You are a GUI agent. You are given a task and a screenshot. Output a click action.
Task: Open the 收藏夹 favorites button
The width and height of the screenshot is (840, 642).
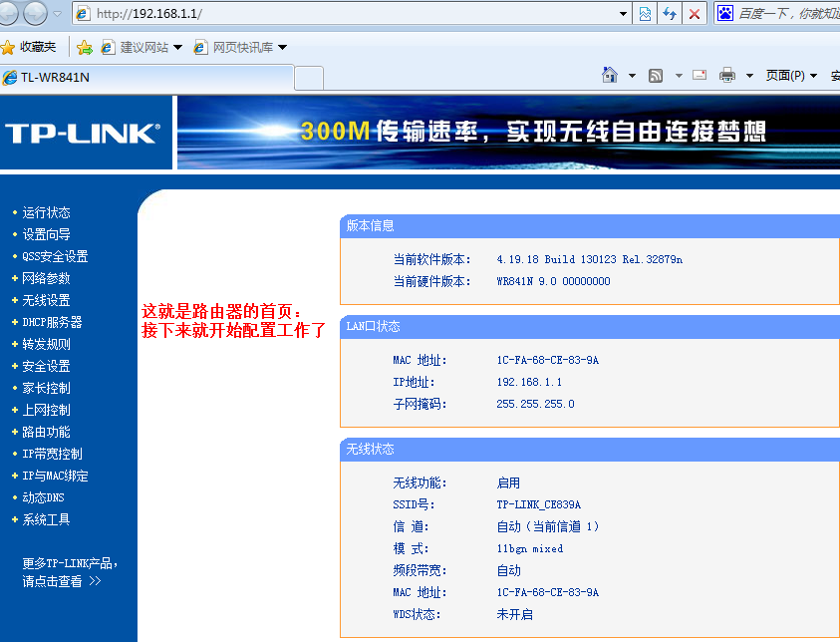[29, 47]
